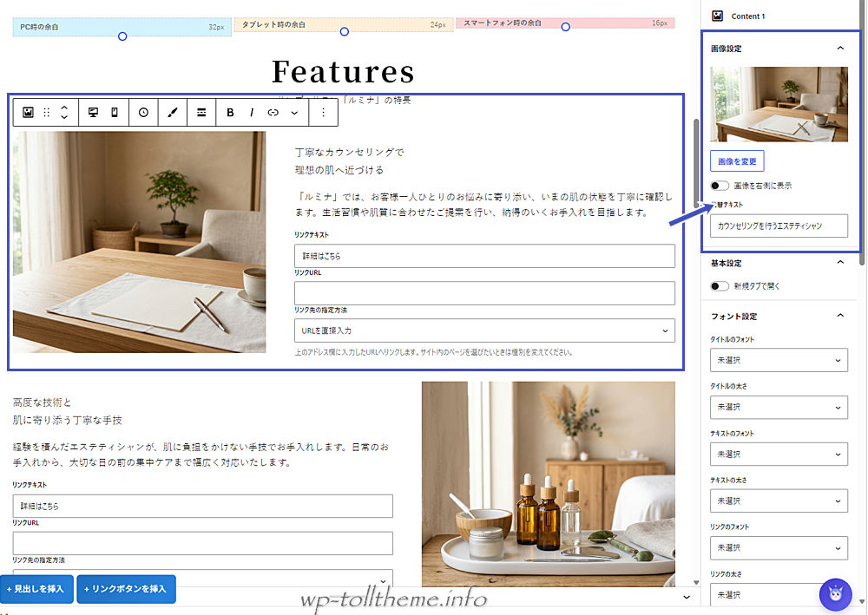Click the clock icon in the block toolbar

click(x=143, y=112)
